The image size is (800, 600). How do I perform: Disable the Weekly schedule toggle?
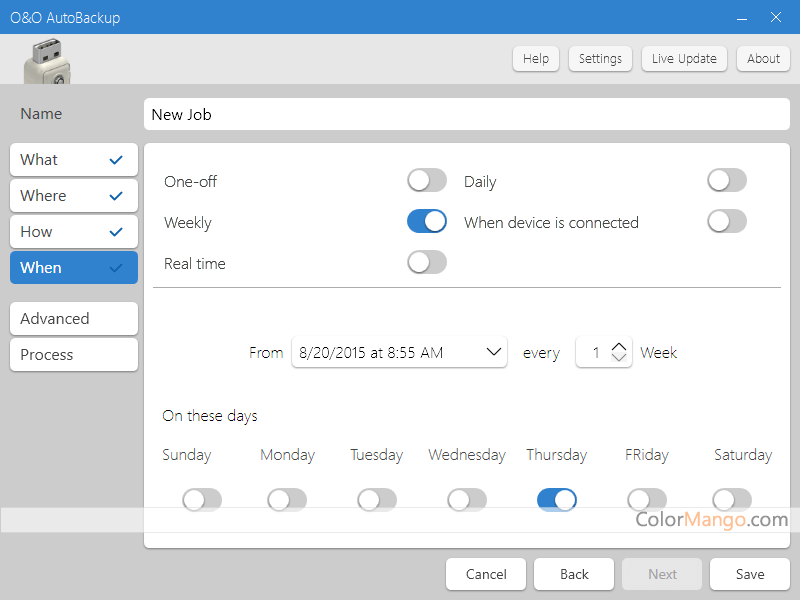tap(426, 222)
